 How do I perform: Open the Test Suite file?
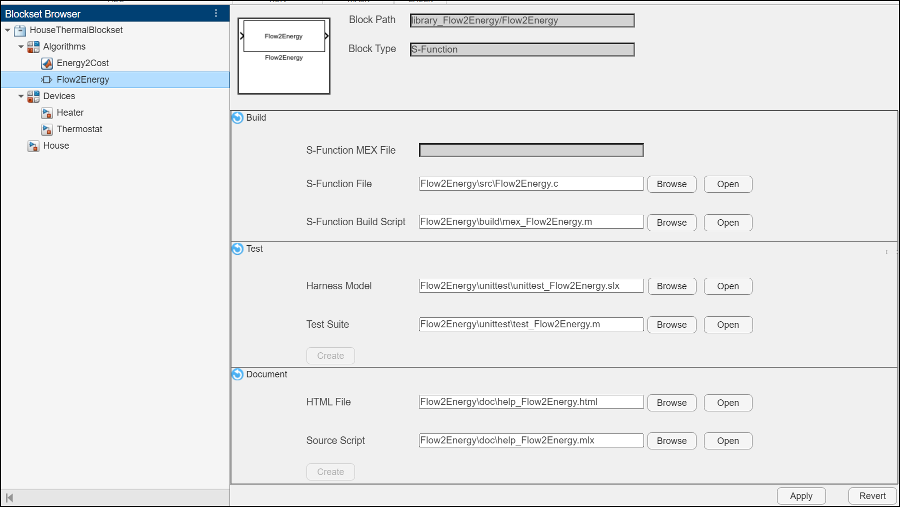point(728,324)
